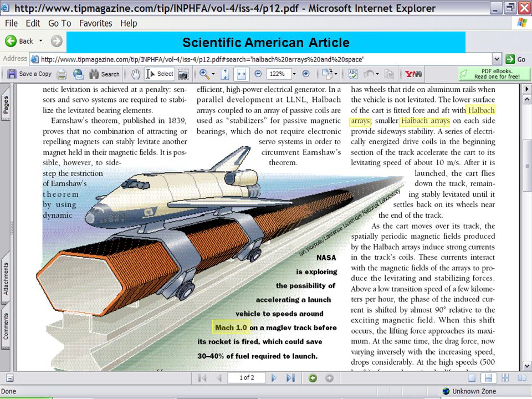This screenshot has height=399, width=532.
Task: Zoom in with the plus button
Action: click(x=306, y=74)
